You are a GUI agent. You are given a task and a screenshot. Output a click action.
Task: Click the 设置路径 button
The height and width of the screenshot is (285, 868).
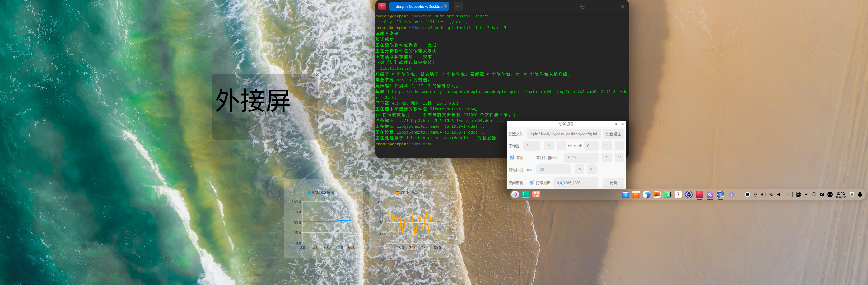click(613, 134)
